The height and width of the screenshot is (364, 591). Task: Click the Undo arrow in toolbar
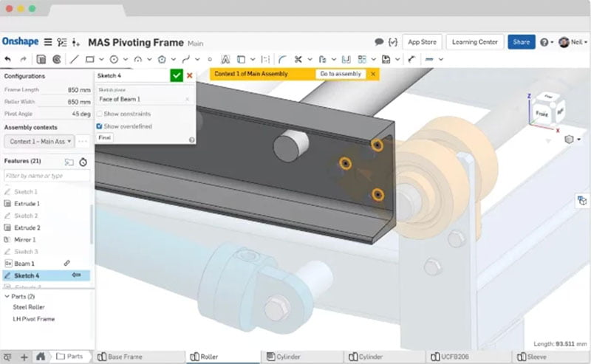[7, 59]
